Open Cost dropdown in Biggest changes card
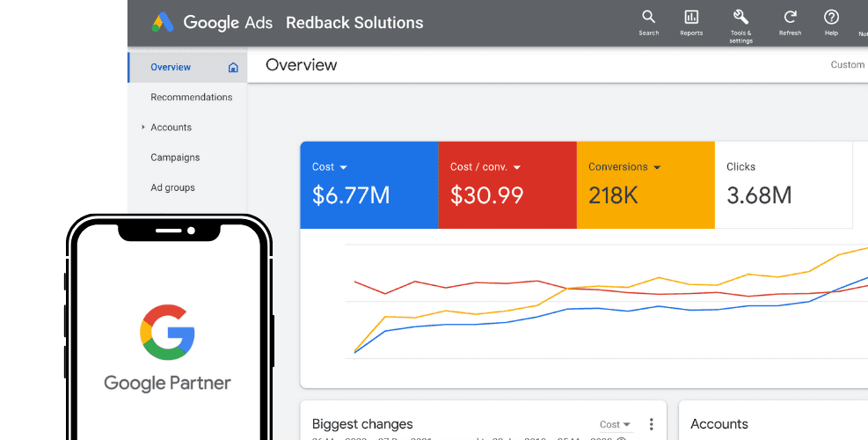Viewport: 868px width, 440px height. tap(615, 424)
